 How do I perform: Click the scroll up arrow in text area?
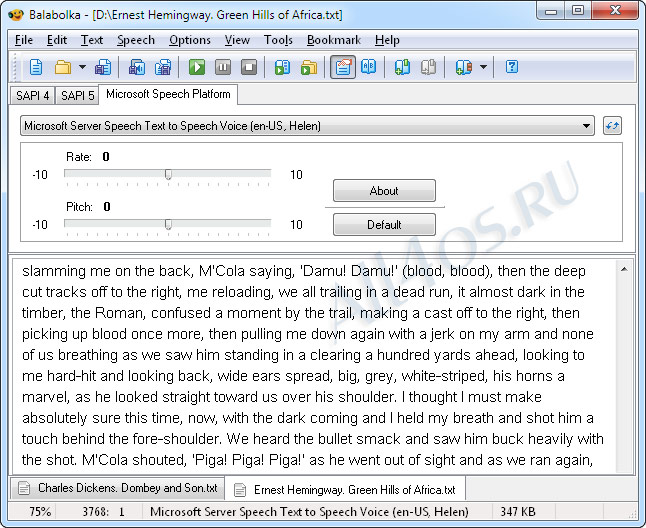624,269
